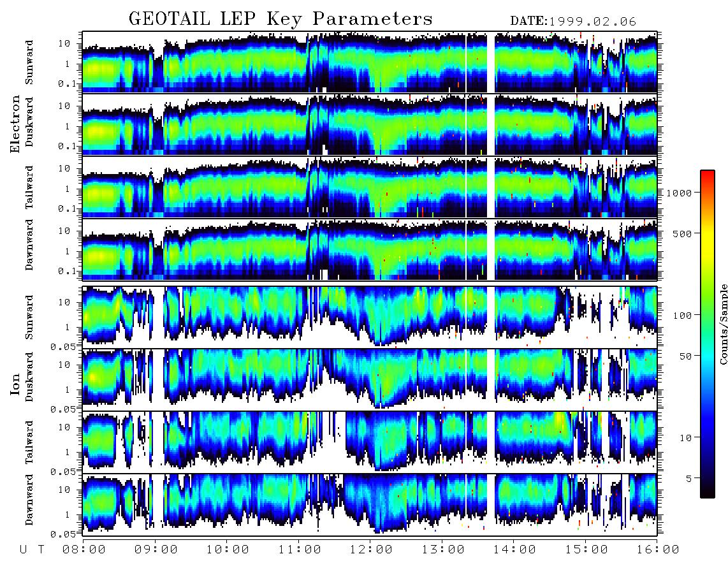
Task: Select the 11:00 time tick label
Action: pyautogui.click(x=300, y=550)
